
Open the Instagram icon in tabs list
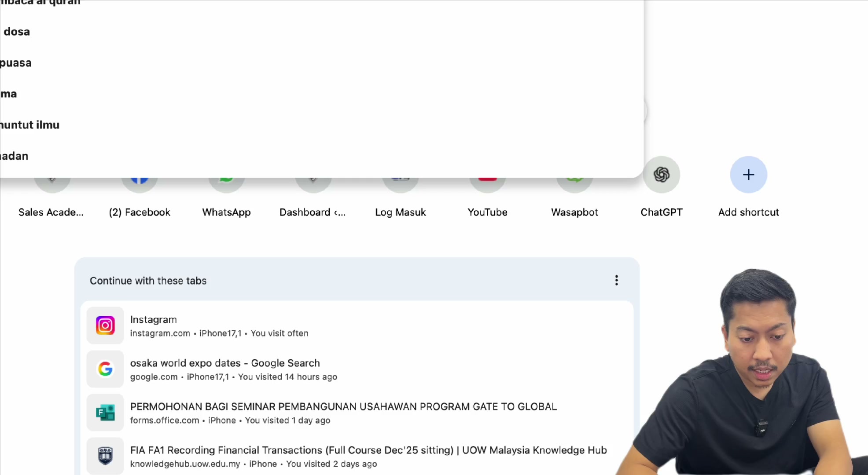(105, 325)
